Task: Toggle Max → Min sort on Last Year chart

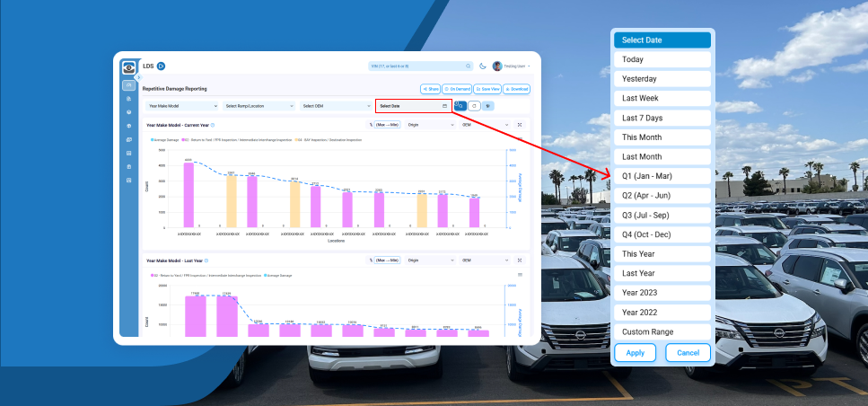Action: click(385, 260)
